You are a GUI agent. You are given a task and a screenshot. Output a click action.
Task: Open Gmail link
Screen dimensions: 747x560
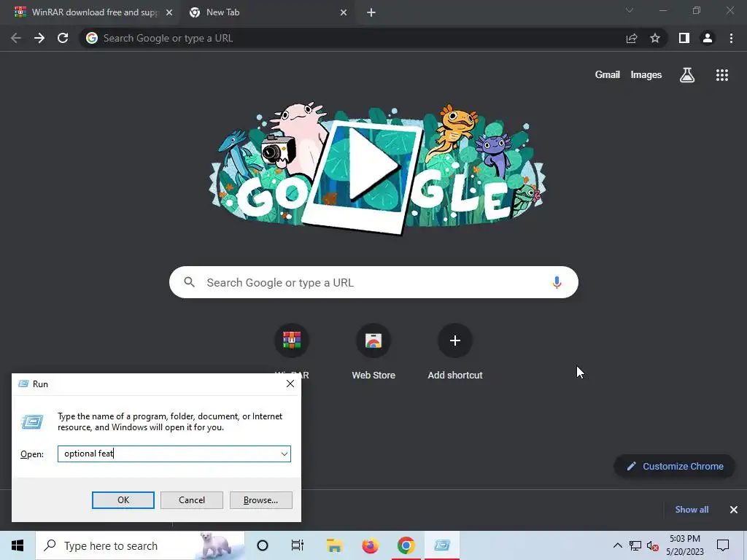608,75
